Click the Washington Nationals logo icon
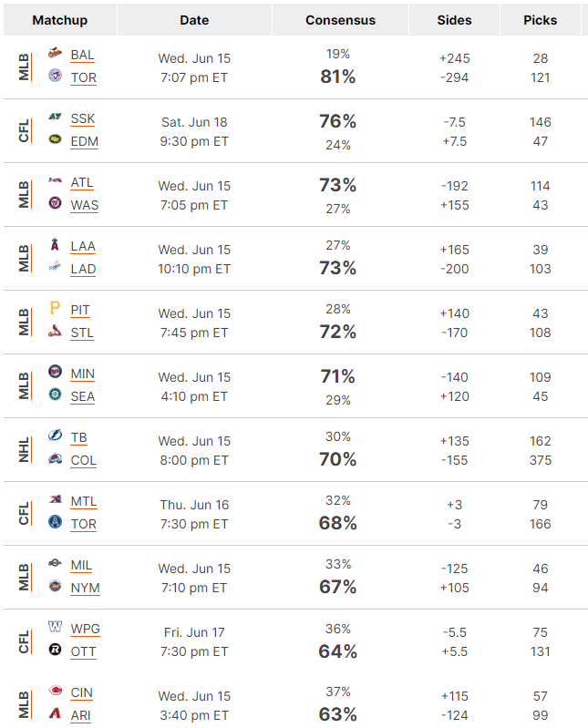The width and height of the screenshot is (588, 728). (x=55, y=203)
